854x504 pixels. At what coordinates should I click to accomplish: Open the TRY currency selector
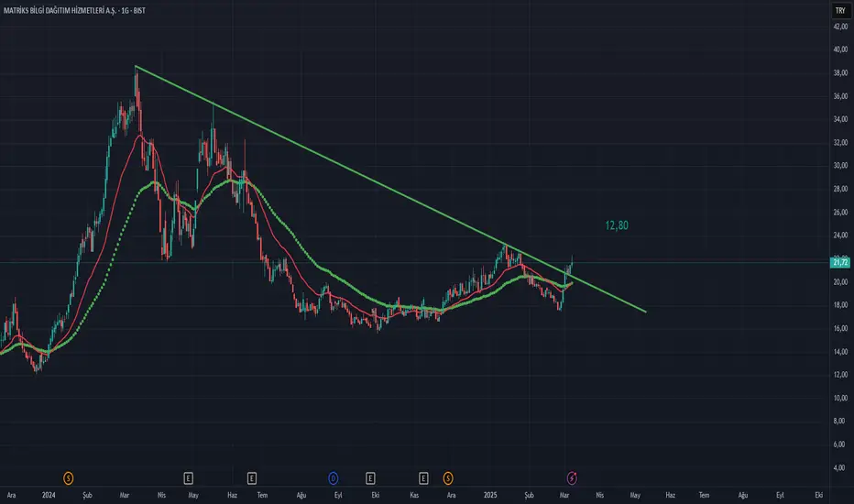(840, 10)
